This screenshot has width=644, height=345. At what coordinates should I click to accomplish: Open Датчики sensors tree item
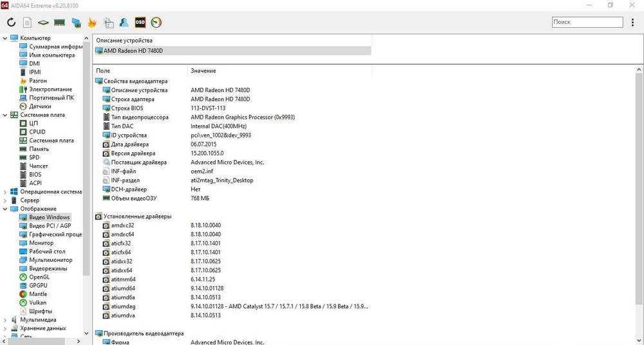35,106
